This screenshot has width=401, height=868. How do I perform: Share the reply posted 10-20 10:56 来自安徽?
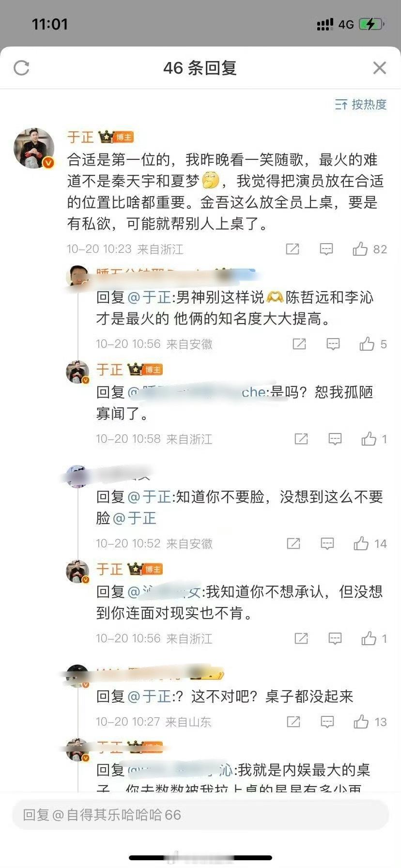pos(299,344)
